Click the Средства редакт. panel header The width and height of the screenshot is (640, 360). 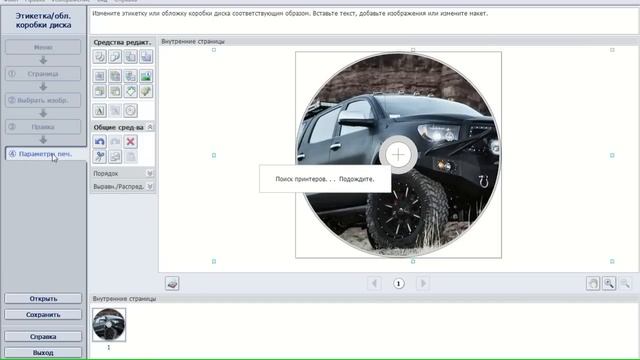(122, 42)
